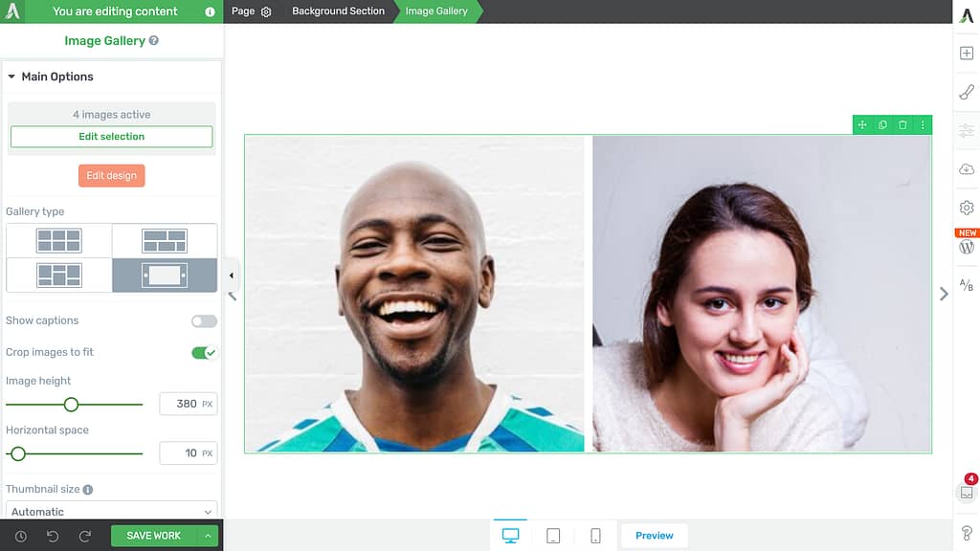Click the Image Gallery panel title
The height and width of the screenshot is (551, 980).
pyautogui.click(x=105, y=40)
